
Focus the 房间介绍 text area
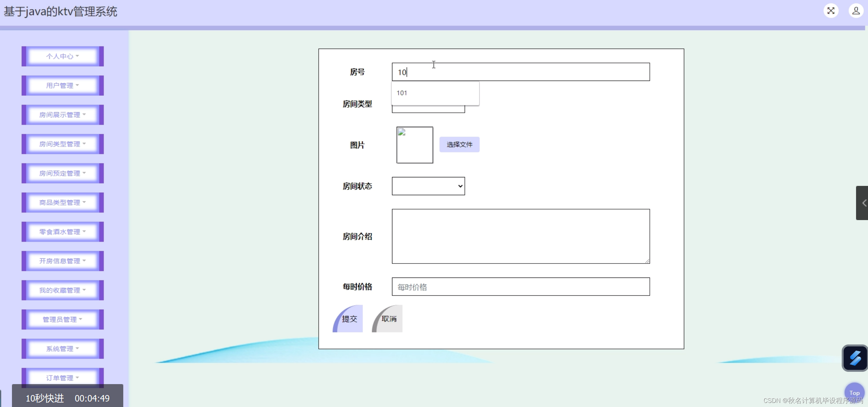[x=520, y=236]
